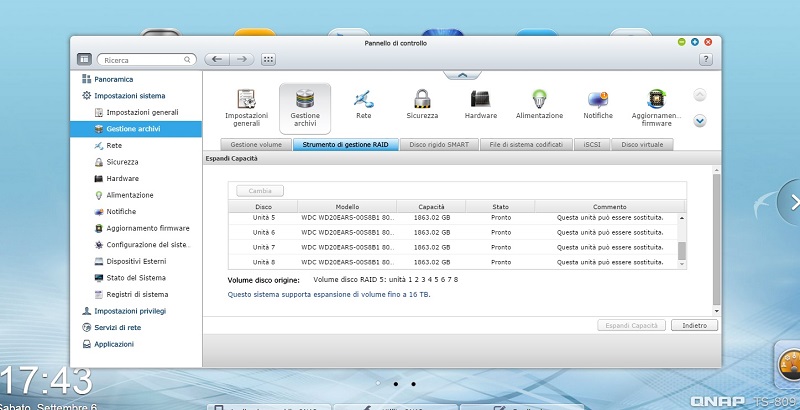The width and height of the screenshot is (800, 410).
Task: Switch to the Disco rigido SMART tab
Action: pyautogui.click(x=439, y=145)
